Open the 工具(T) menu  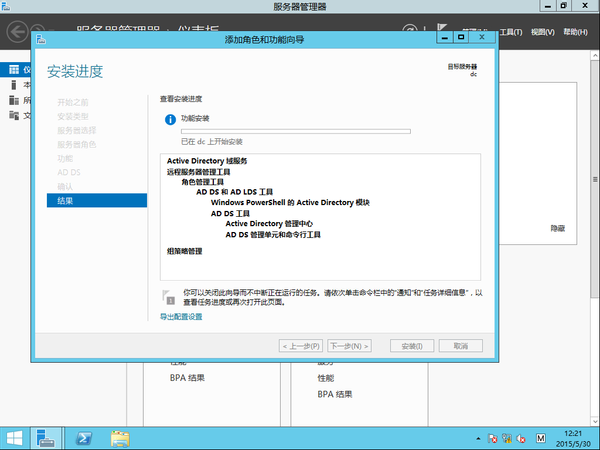(511, 32)
